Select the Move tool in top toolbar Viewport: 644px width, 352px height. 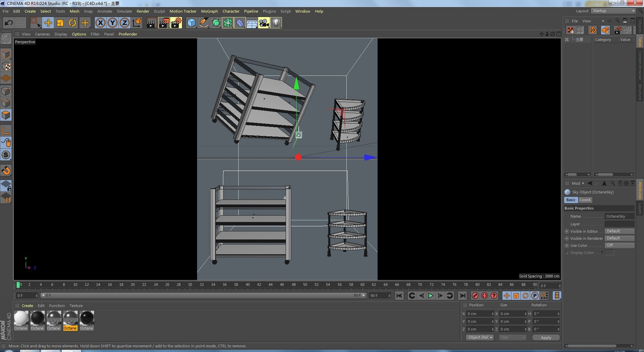[48, 23]
